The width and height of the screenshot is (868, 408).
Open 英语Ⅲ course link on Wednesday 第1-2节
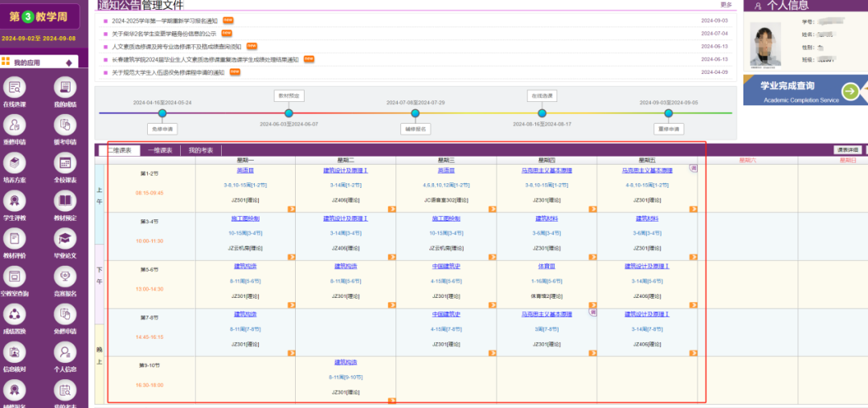coord(445,171)
